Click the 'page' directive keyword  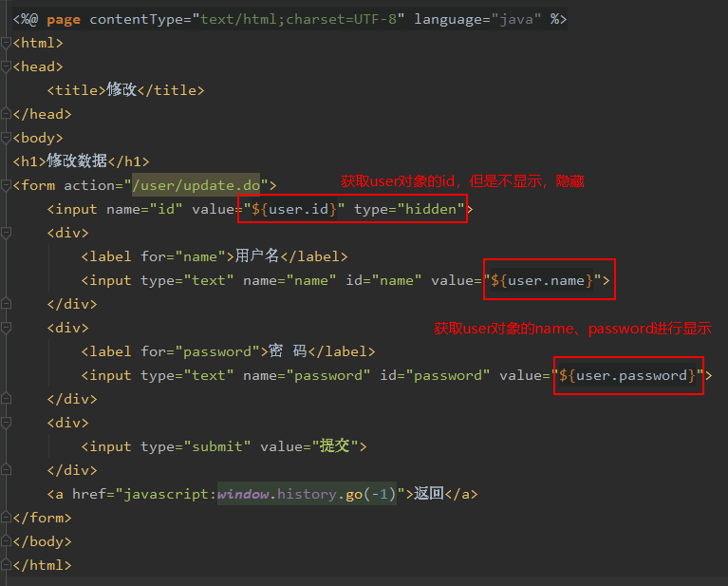[x=64, y=20]
